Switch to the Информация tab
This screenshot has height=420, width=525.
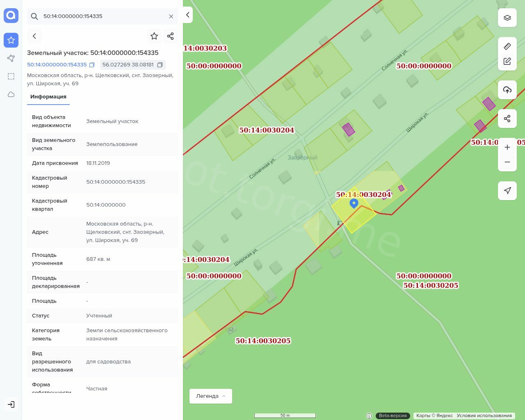tap(48, 97)
